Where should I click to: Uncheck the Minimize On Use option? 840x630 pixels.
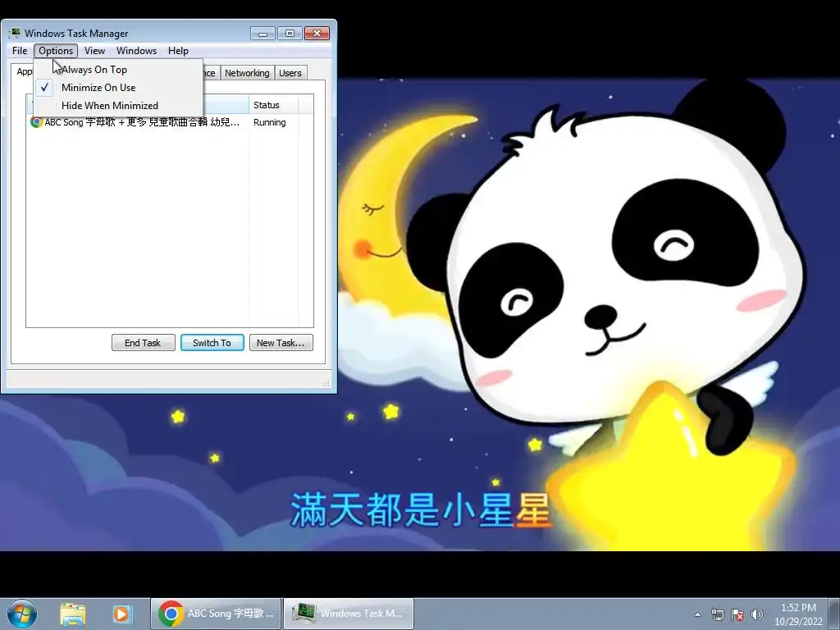(118, 87)
